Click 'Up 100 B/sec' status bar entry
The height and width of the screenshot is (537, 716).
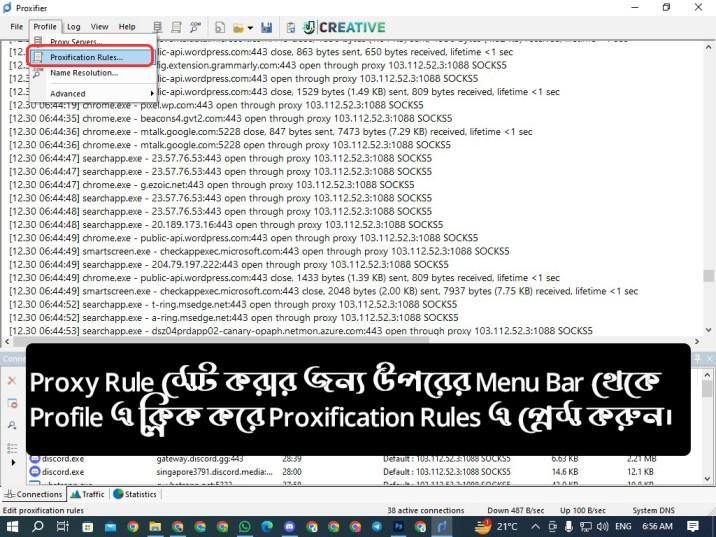point(583,510)
